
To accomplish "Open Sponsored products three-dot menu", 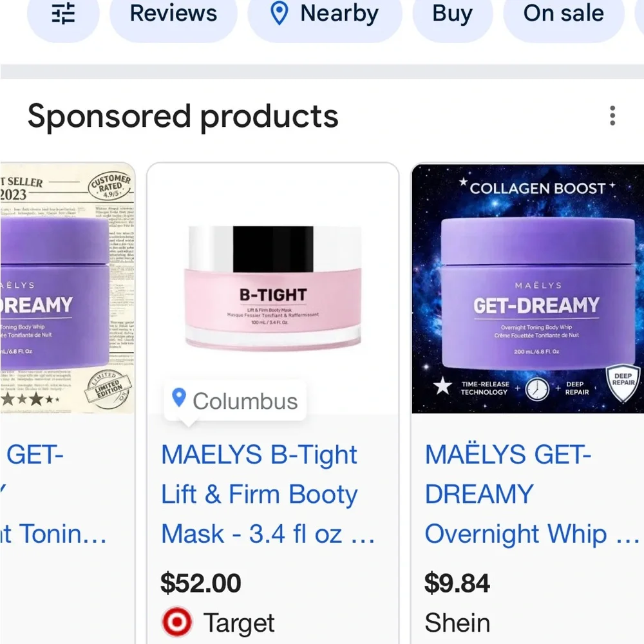I will [x=612, y=116].
